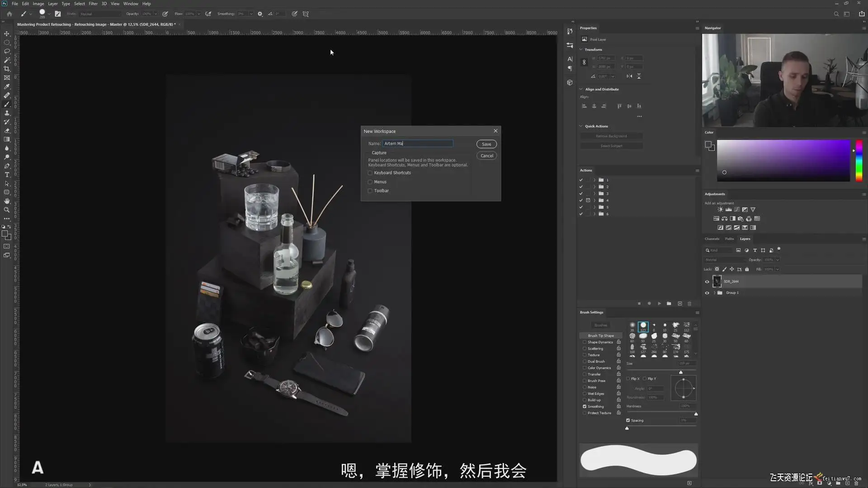868x488 pixels.
Task: Hide the SDR_2644 layer
Action: (x=707, y=282)
